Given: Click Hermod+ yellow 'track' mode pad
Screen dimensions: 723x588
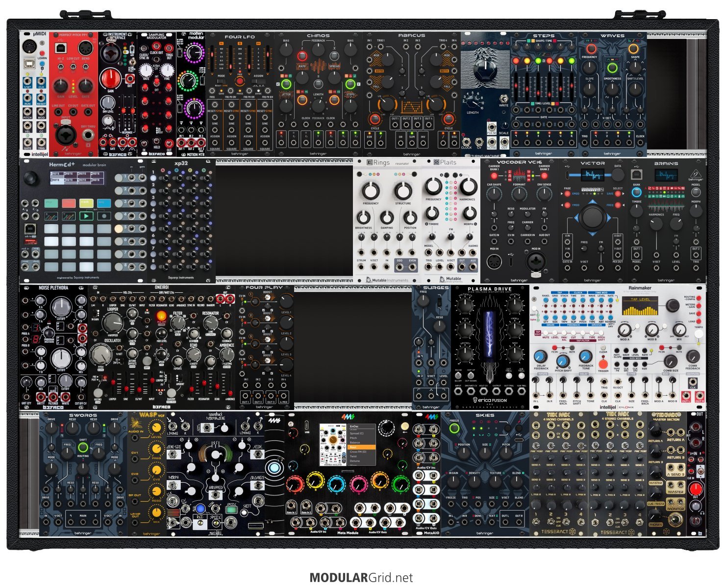Looking at the screenshot, I should click(x=86, y=203).
